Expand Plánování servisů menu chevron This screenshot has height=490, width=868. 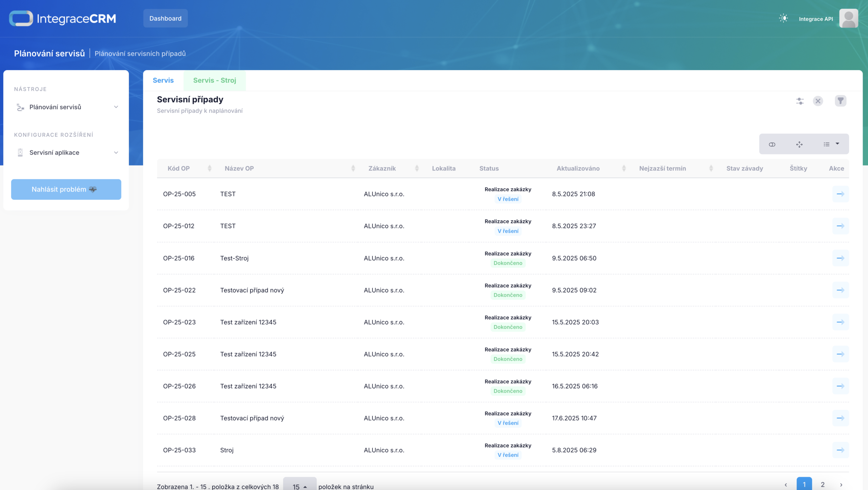click(116, 107)
